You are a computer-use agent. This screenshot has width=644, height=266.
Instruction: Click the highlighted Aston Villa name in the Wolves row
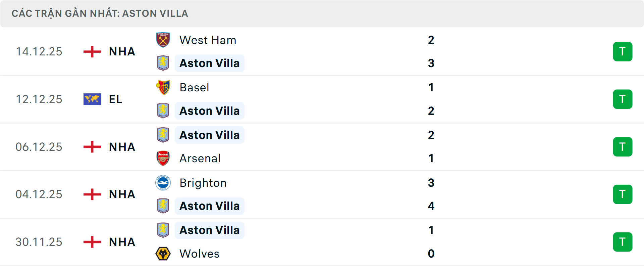click(x=210, y=230)
